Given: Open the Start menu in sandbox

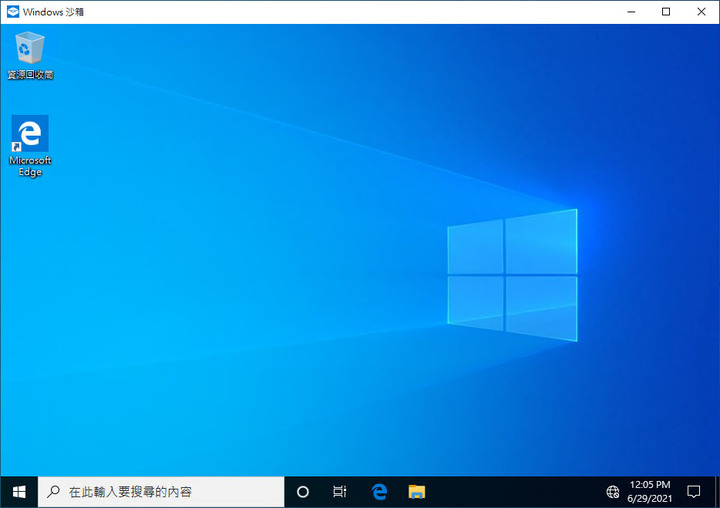Looking at the screenshot, I should click(x=19, y=492).
